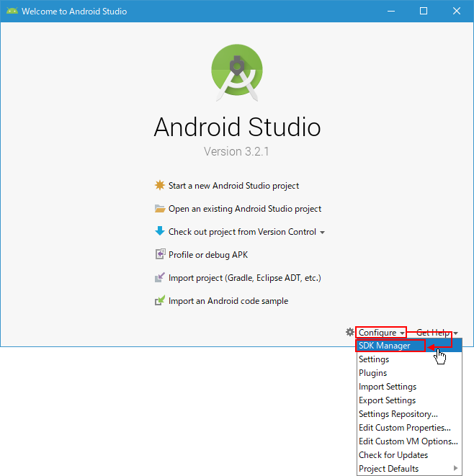Viewport: 474px width, 476px height.
Task: Close the Welcome to Android Studio window
Action: point(457,12)
